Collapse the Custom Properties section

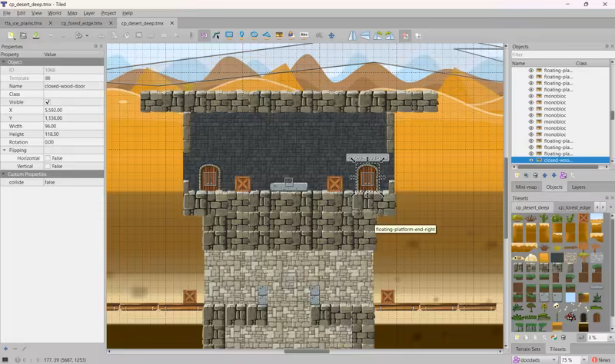[x=4, y=174]
